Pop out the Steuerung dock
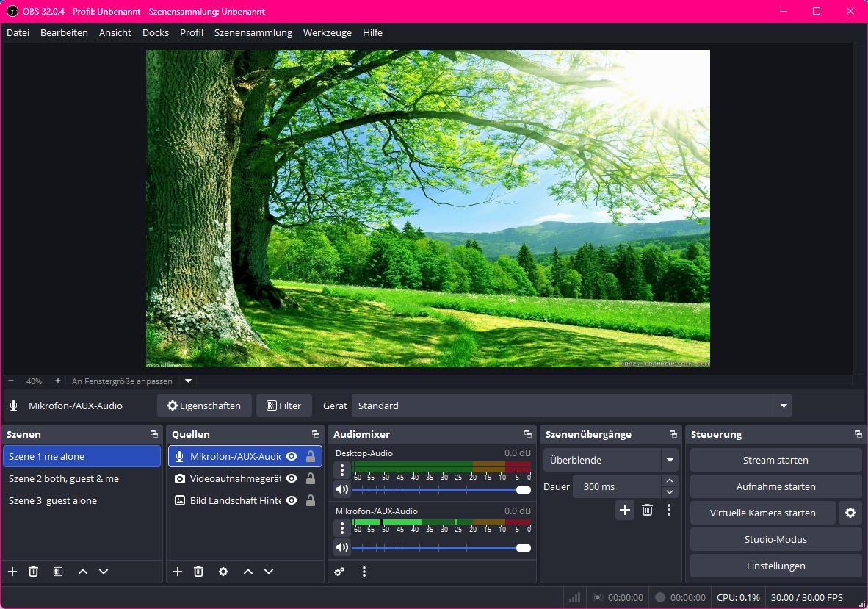The width and height of the screenshot is (868, 609). point(858,435)
